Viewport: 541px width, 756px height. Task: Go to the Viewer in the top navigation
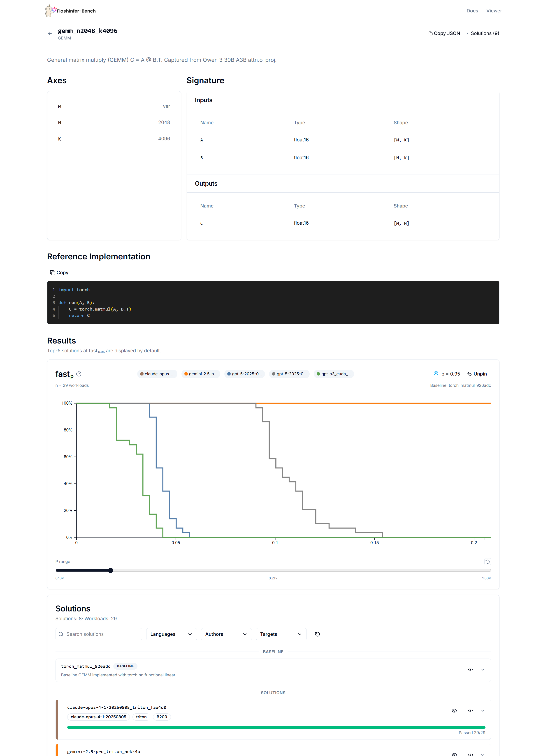pyautogui.click(x=494, y=11)
